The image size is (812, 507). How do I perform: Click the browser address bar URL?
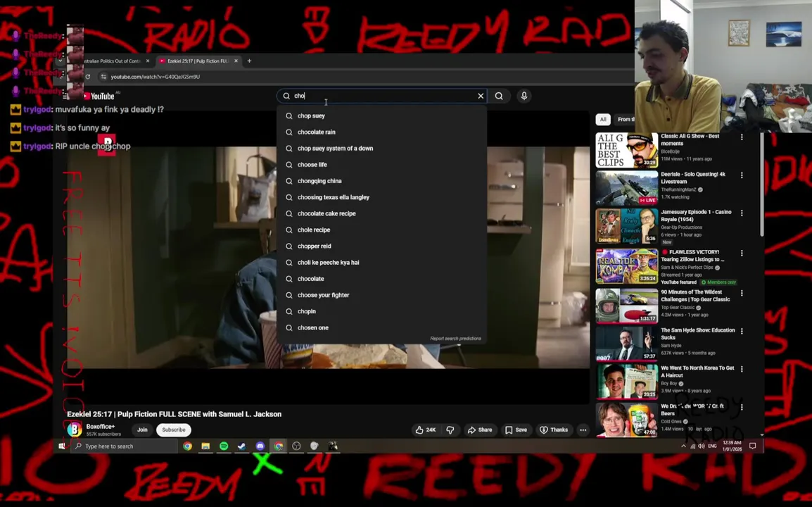(x=156, y=77)
